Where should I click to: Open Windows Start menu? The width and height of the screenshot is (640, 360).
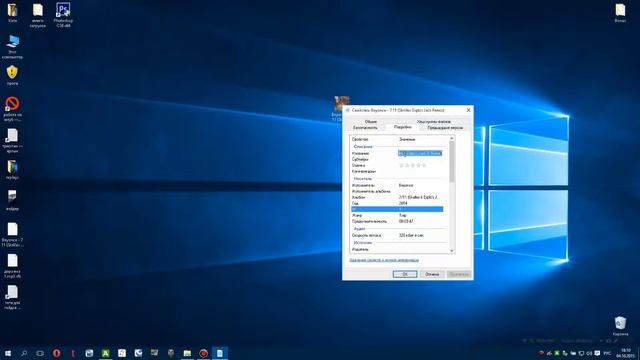click(8, 353)
